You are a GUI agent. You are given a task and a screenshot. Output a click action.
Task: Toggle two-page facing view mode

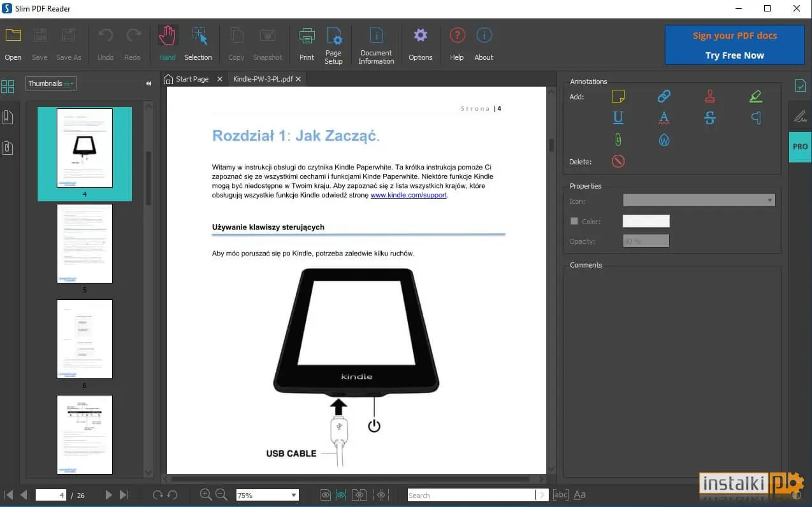pyautogui.click(x=360, y=495)
